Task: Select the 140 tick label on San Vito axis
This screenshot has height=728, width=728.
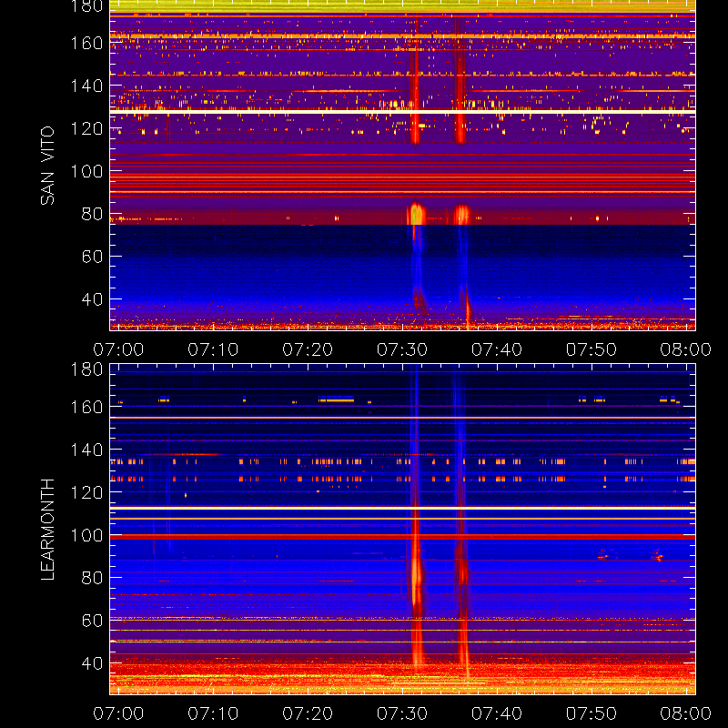Action: pyautogui.click(x=86, y=86)
